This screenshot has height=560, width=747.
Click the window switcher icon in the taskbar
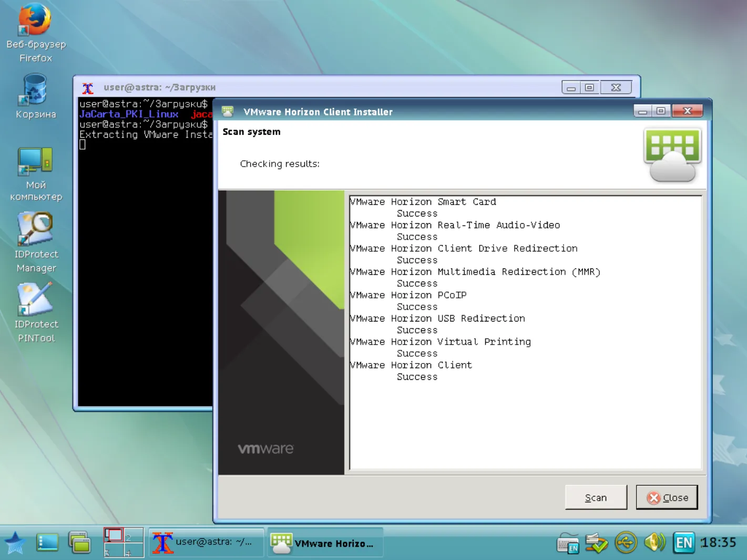pos(80,543)
